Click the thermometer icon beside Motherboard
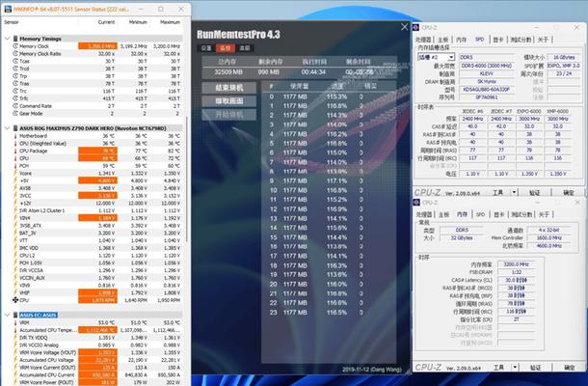 (x=15, y=136)
